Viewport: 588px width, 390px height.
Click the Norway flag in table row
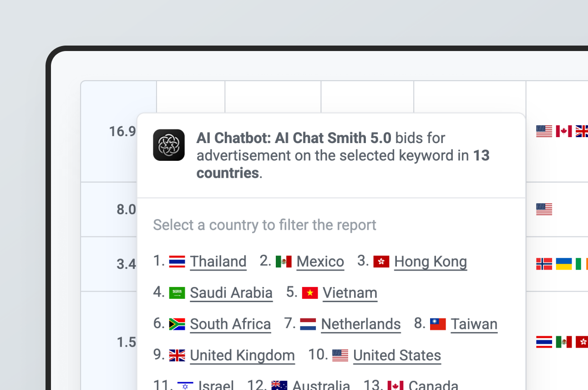(544, 264)
